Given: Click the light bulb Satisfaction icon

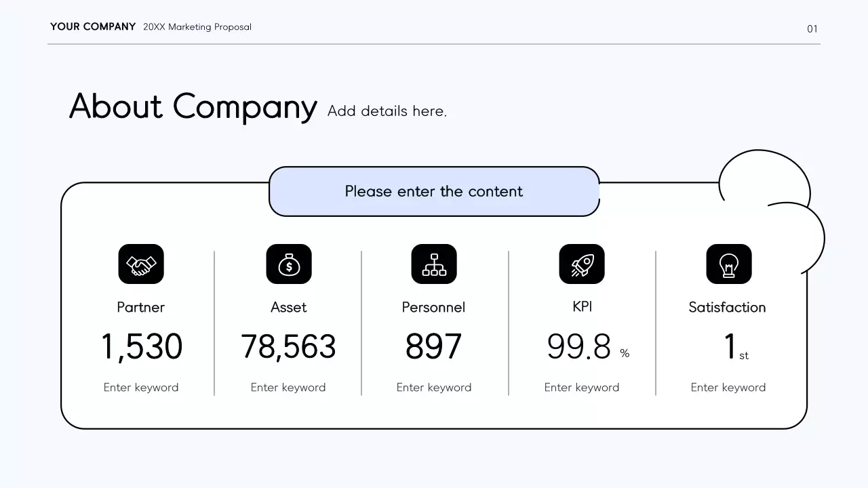Looking at the screenshot, I should [729, 264].
